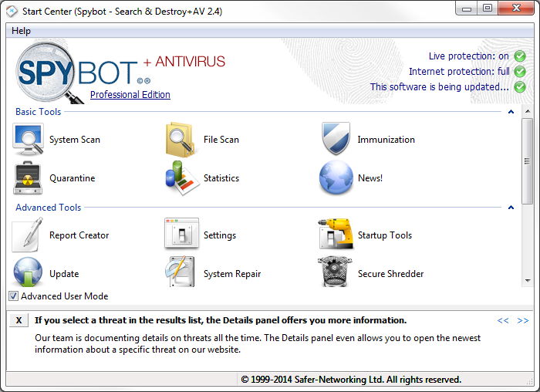Image resolution: width=540 pixels, height=392 pixels.
Task: Open the Statistics chart icon
Action: click(x=182, y=177)
